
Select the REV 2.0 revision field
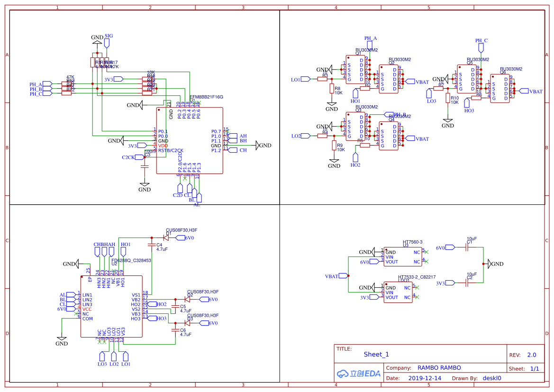click(x=531, y=355)
